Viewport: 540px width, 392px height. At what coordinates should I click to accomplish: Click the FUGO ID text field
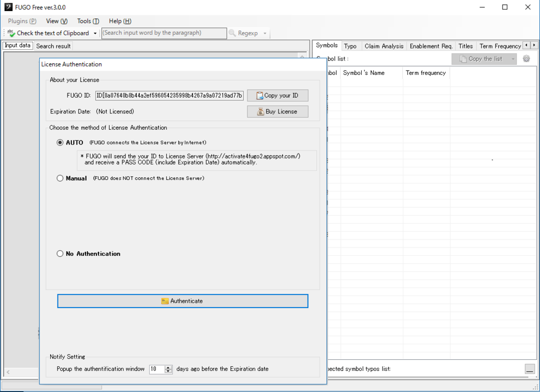coord(169,95)
